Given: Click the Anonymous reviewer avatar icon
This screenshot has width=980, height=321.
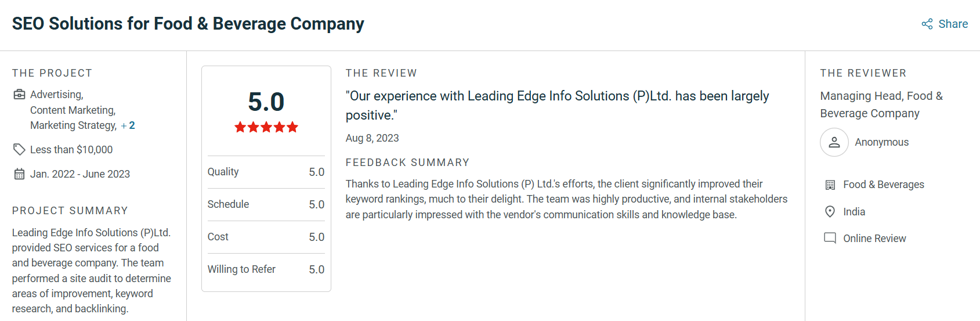Looking at the screenshot, I should pos(834,142).
